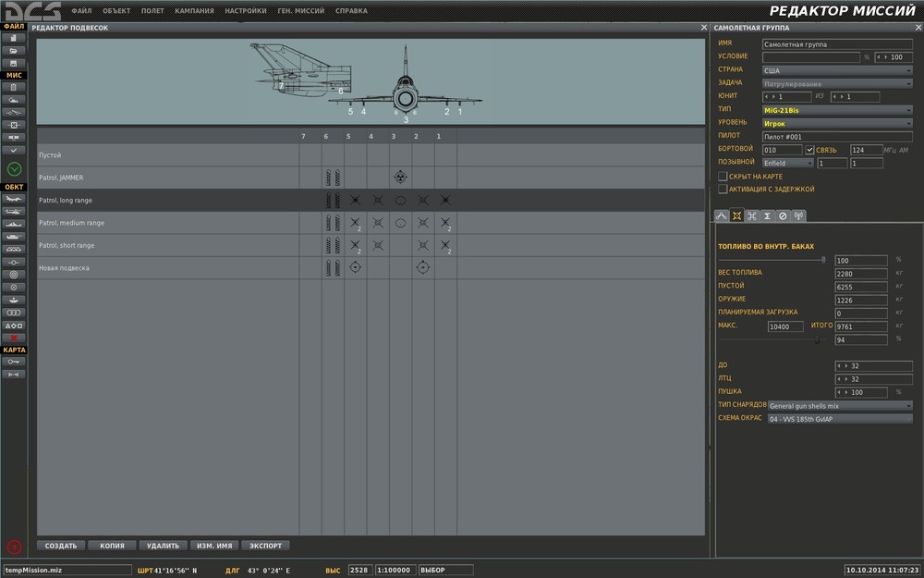
Task: Select the airplane group icon in sidebar
Action: [x=14, y=199]
